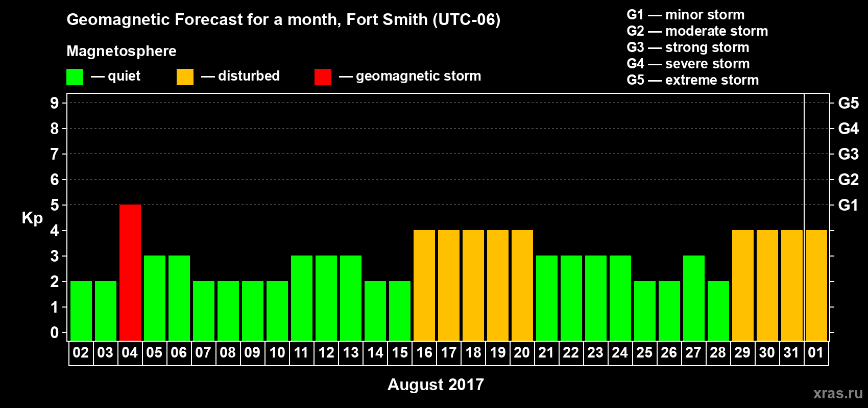Click the orange disturbed legend swatch

point(185,77)
